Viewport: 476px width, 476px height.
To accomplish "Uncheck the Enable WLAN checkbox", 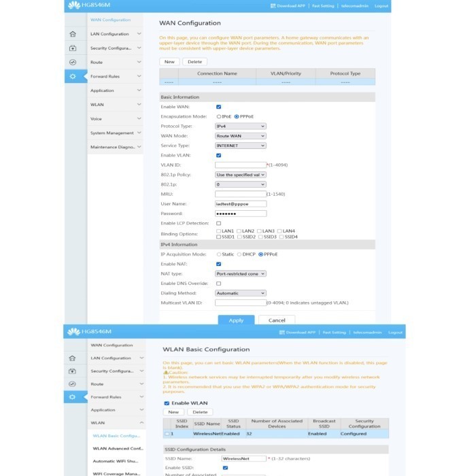I will pos(167,403).
